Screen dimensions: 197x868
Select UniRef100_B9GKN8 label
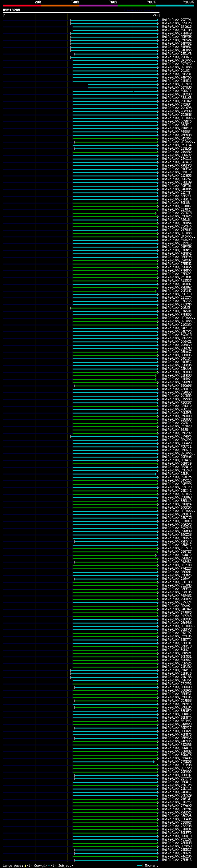point(176,382)
